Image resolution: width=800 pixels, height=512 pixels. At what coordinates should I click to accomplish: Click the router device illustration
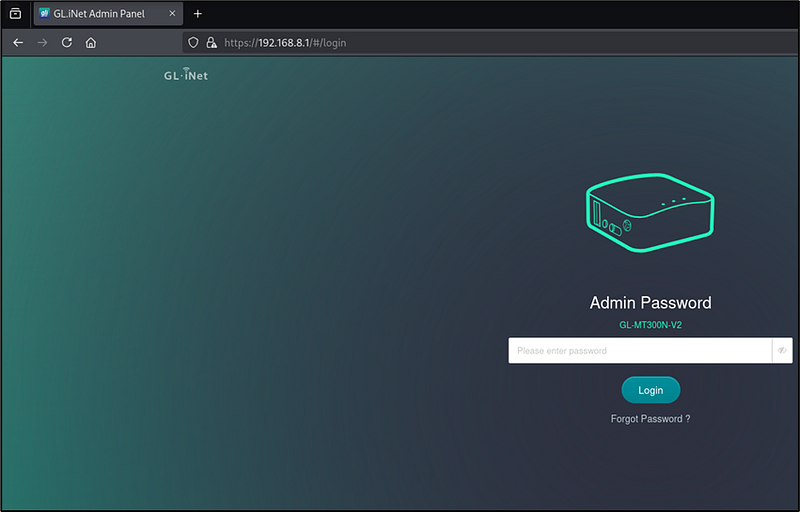tap(650, 213)
